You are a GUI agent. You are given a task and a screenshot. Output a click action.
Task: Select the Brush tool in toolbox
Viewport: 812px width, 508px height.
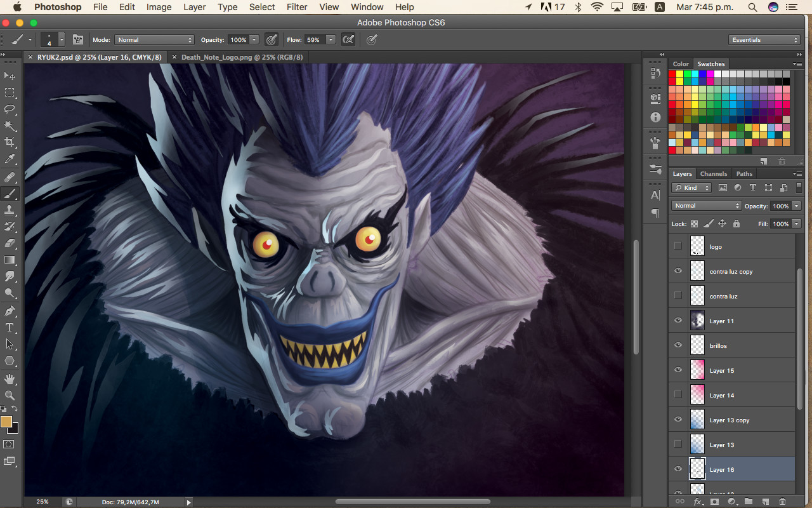point(10,194)
